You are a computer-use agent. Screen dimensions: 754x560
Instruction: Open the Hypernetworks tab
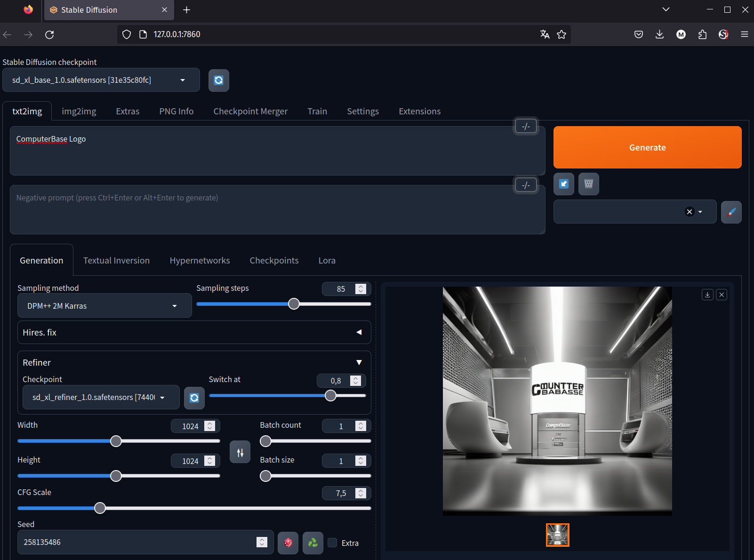pos(200,261)
